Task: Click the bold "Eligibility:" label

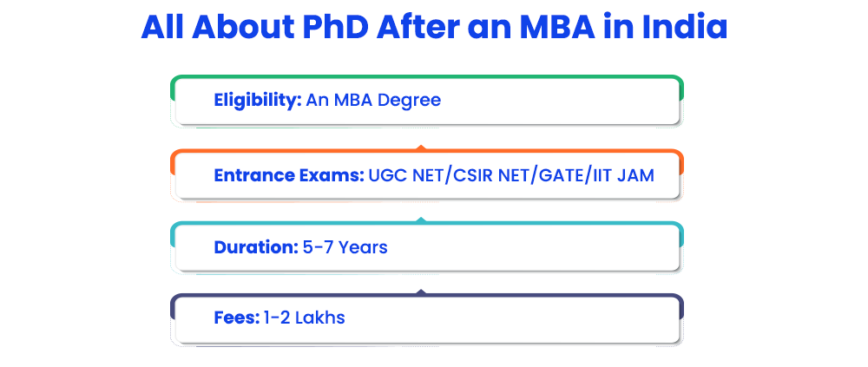Action: click(258, 101)
